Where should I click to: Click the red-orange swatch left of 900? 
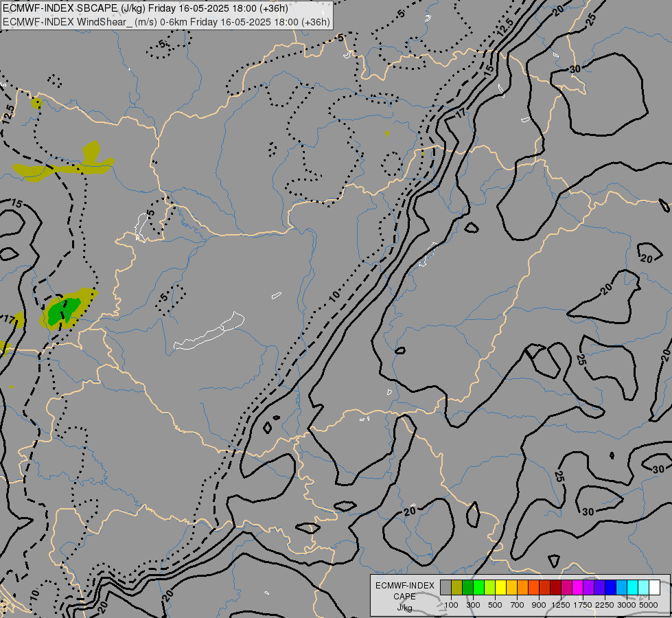[533, 588]
